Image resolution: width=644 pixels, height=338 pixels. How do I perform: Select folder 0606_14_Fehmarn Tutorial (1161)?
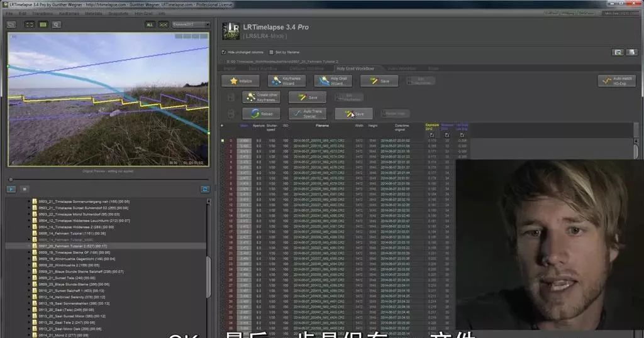[x=72, y=234]
